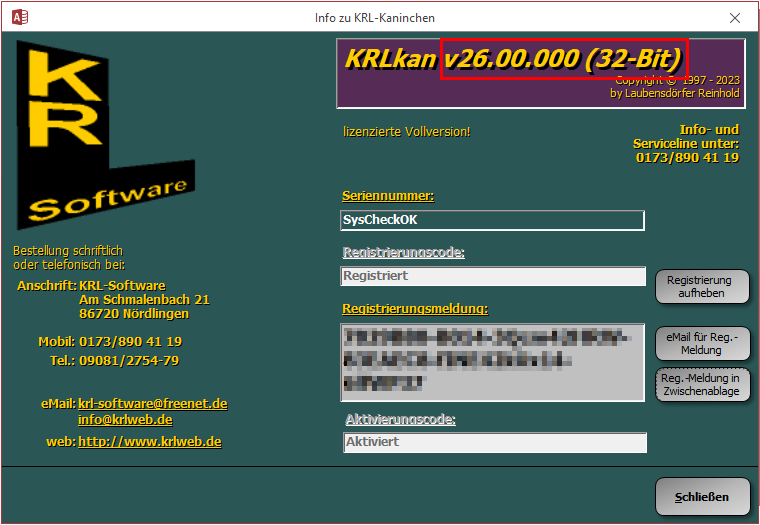760x525 pixels.
Task: Click the KRL Software logo
Action: pos(106,135)
